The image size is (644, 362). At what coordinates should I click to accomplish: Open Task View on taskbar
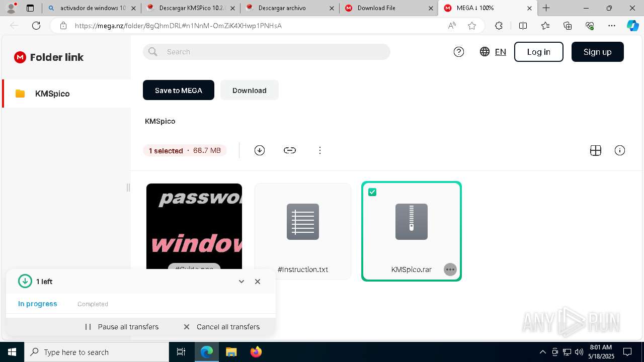[x=181, y=352]
